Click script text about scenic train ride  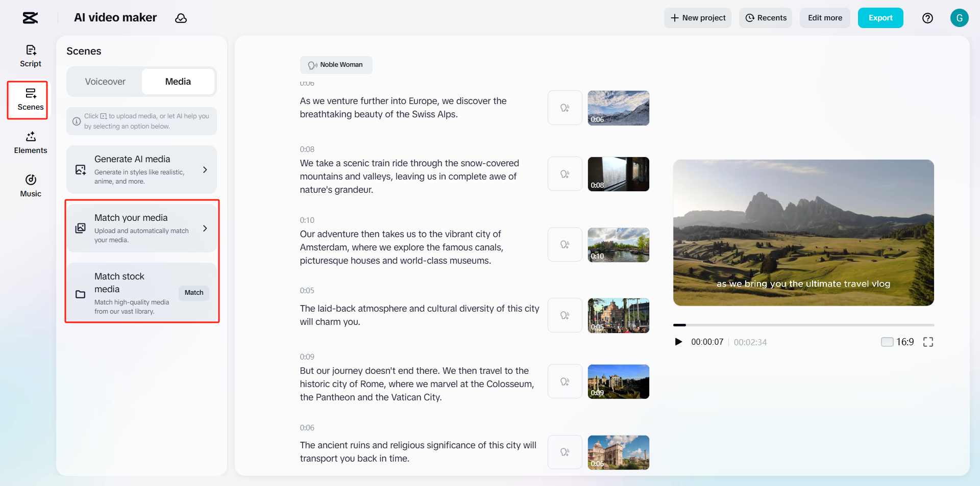coord(409,176)
